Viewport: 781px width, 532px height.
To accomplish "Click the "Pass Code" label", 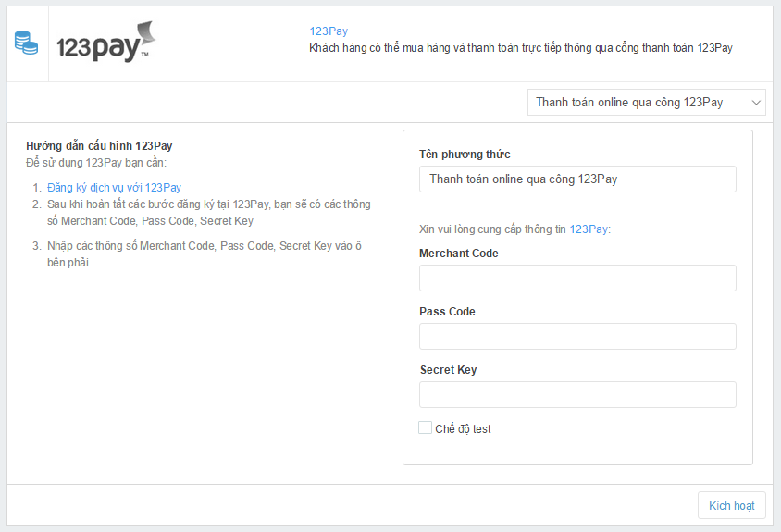I will (447, 312).
